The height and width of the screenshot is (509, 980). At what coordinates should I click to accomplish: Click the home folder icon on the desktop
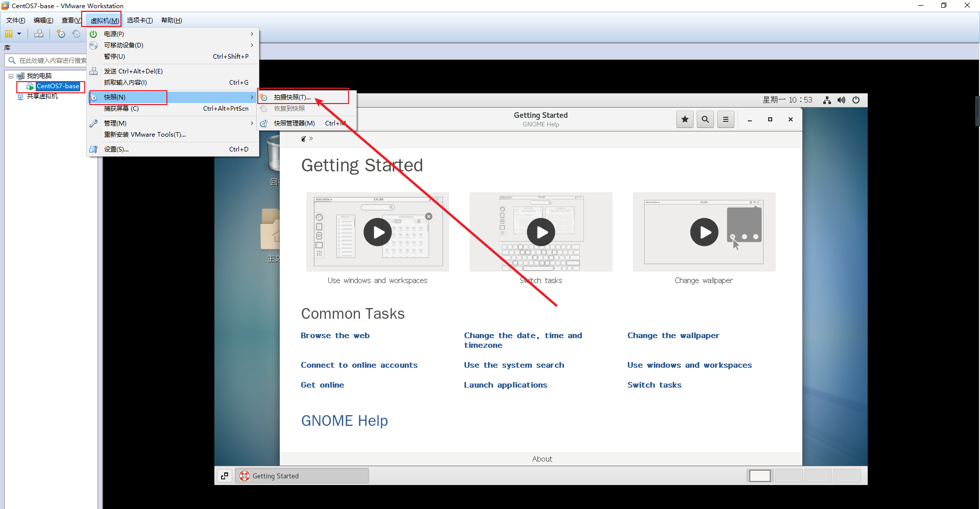pos(271,230)
